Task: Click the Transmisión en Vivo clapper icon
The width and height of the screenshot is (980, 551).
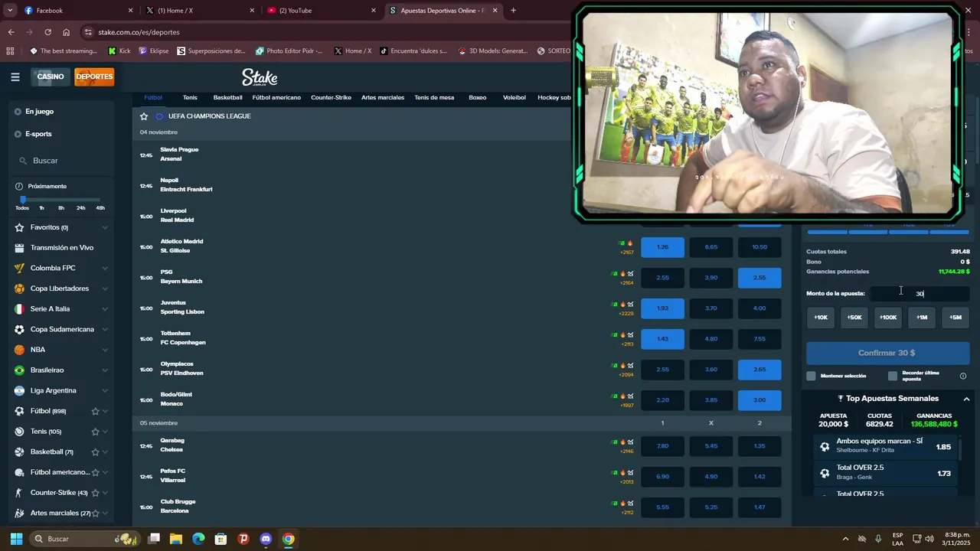Action: 19,248
